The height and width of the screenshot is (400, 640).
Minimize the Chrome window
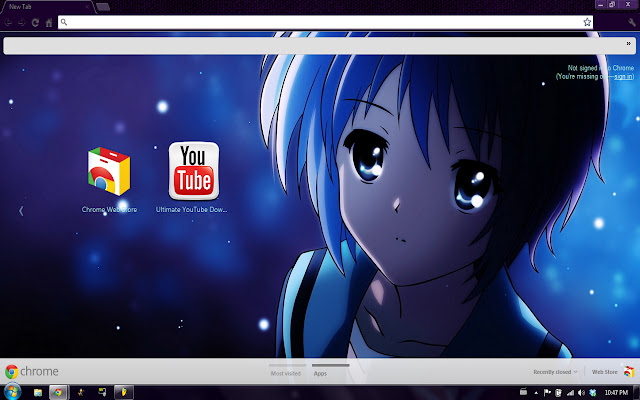point(600,4)
